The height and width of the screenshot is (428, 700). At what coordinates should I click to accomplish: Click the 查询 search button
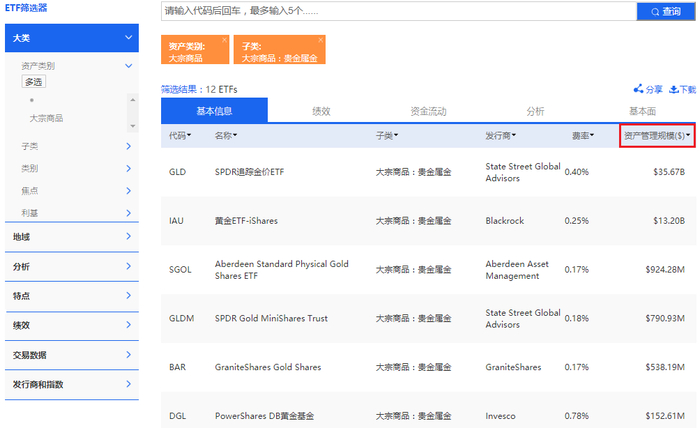point(666,11)
